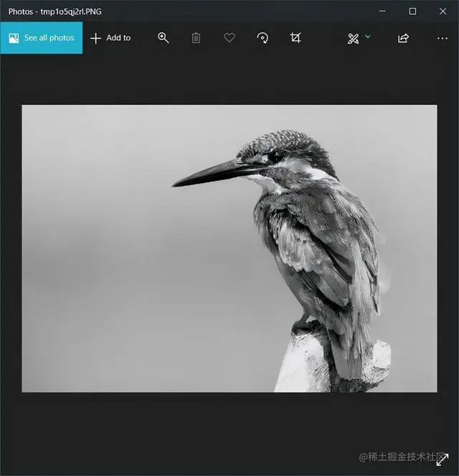
Task: Enter full screen with the diagonal arrows icon
Action: [x=443, y=459]
